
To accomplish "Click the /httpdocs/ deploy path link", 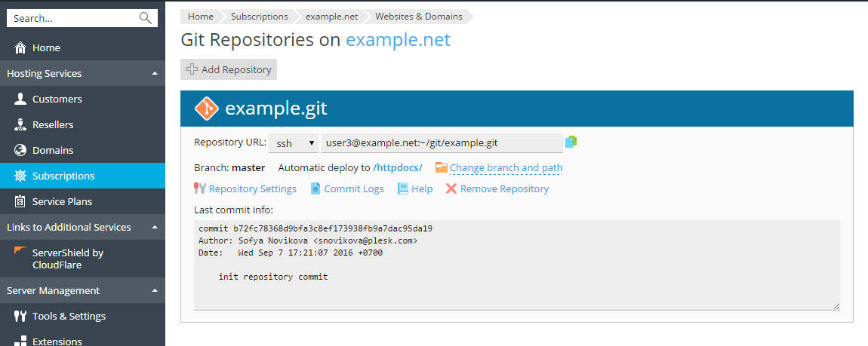I will (398, 167).
